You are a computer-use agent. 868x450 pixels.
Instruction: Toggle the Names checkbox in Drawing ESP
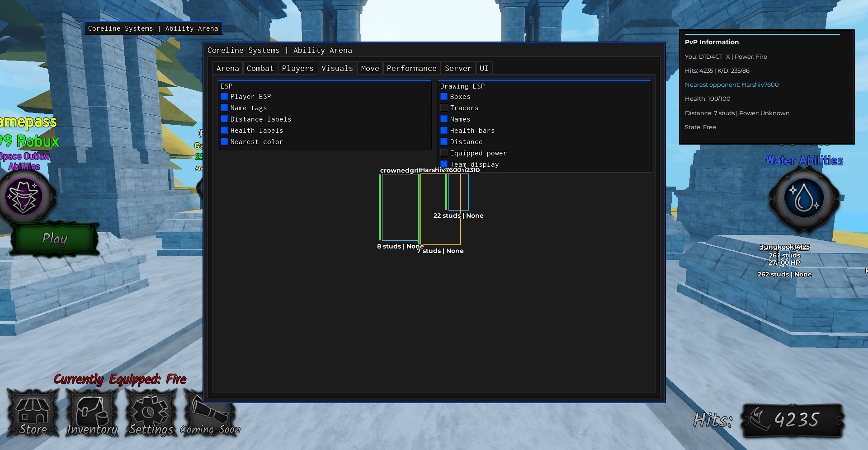pos(444,119)
